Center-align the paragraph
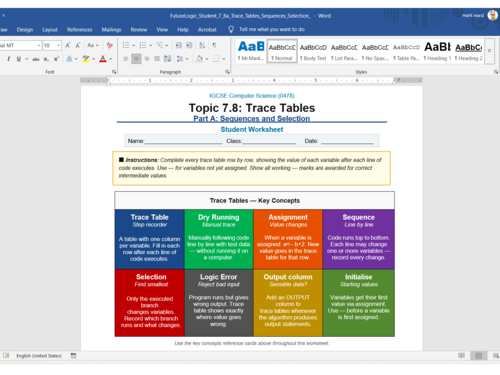The image size is (500, 375). pyautogui.click(x=136, y=59)
